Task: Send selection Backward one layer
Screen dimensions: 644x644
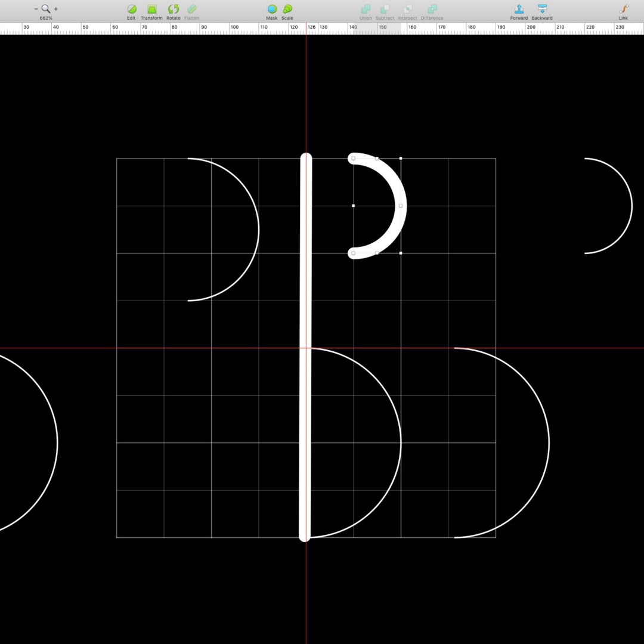Action: [542, 9]
